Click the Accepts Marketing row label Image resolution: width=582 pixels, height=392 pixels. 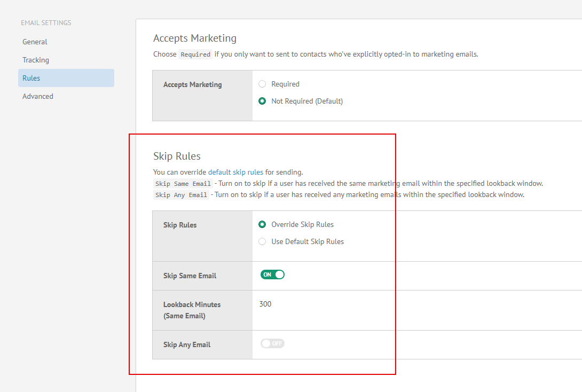[x=193, y=84]
